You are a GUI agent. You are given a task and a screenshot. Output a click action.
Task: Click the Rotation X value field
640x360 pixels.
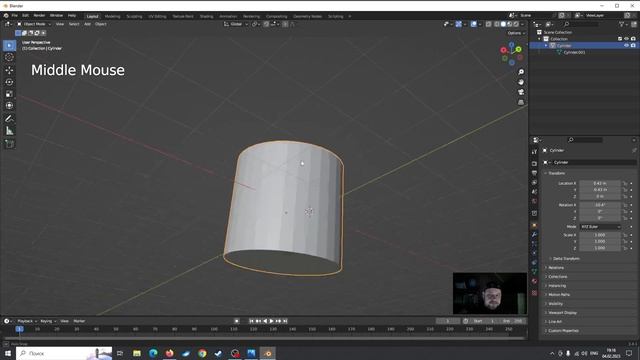(600, 205)
